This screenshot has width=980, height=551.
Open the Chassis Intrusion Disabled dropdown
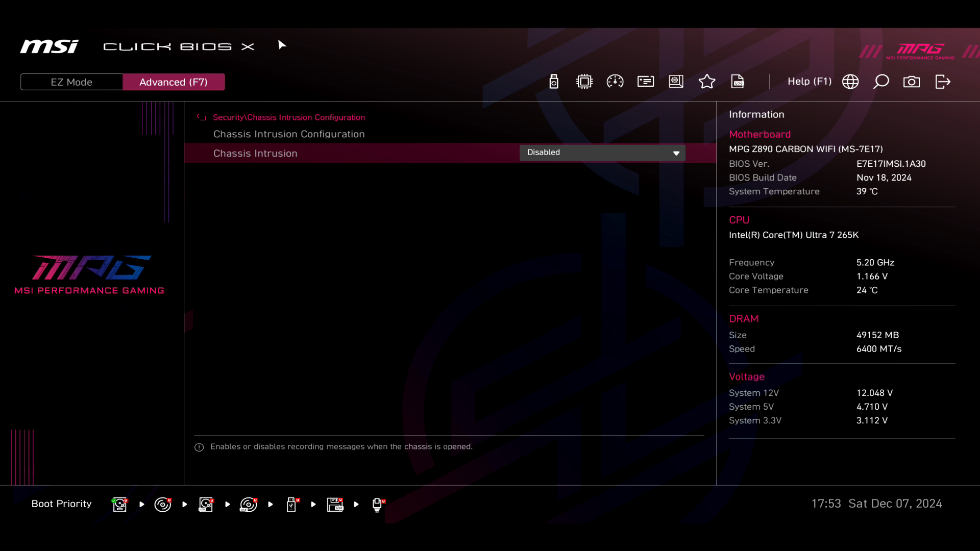click(x=602, y=153)
